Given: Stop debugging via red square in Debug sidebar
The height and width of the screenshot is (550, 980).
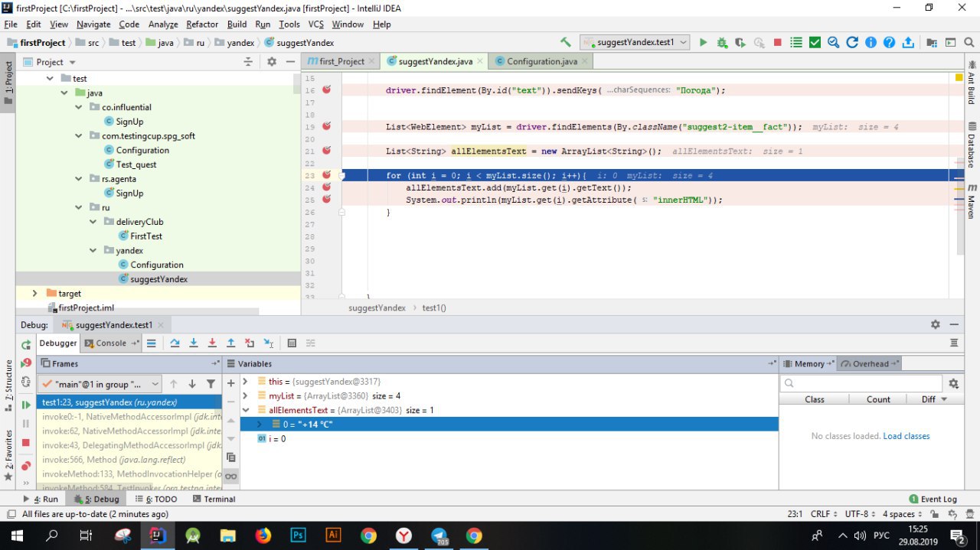Looking at the screenshot, I should [x=26, y=443].
